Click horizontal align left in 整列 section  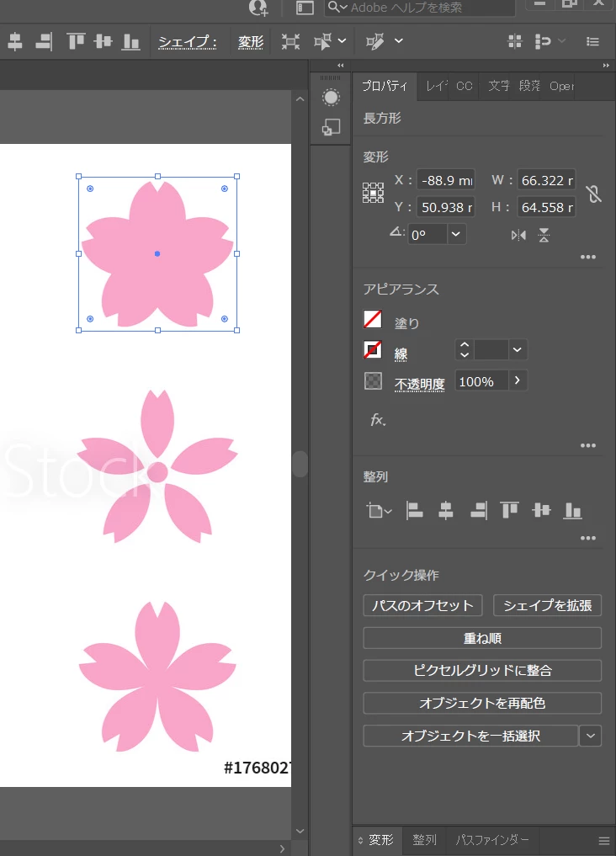[x=415, y=510]
